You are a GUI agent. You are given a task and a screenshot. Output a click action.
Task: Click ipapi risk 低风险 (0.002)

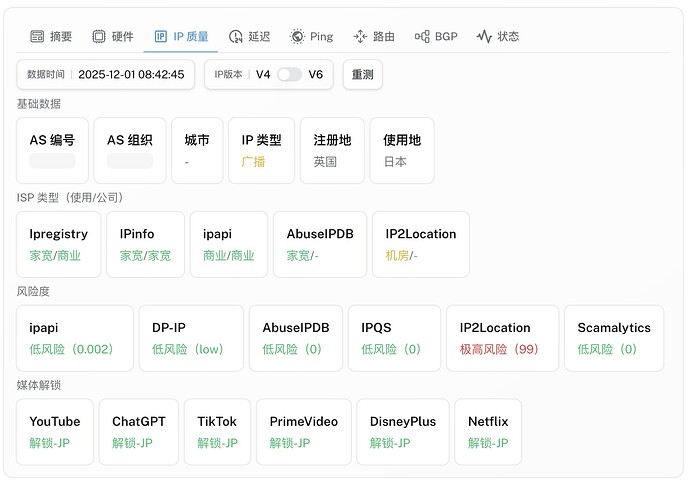[71, 349]
